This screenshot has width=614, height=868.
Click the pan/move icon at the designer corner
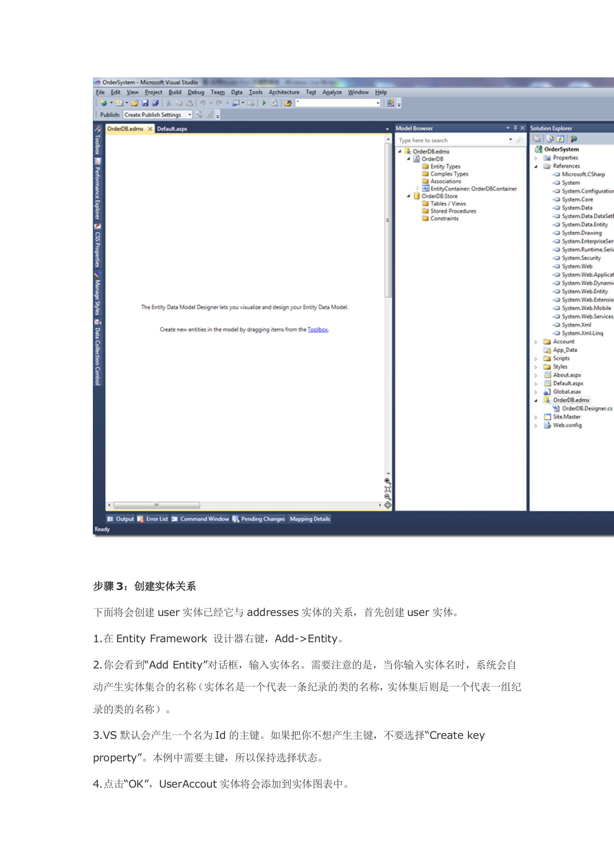click(388, 505)
